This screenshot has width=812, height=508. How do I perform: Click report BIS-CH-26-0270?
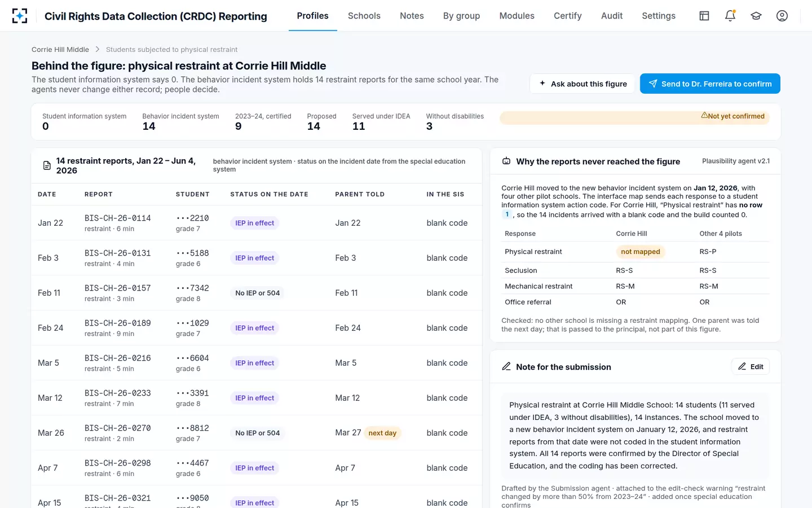point(118,428)
